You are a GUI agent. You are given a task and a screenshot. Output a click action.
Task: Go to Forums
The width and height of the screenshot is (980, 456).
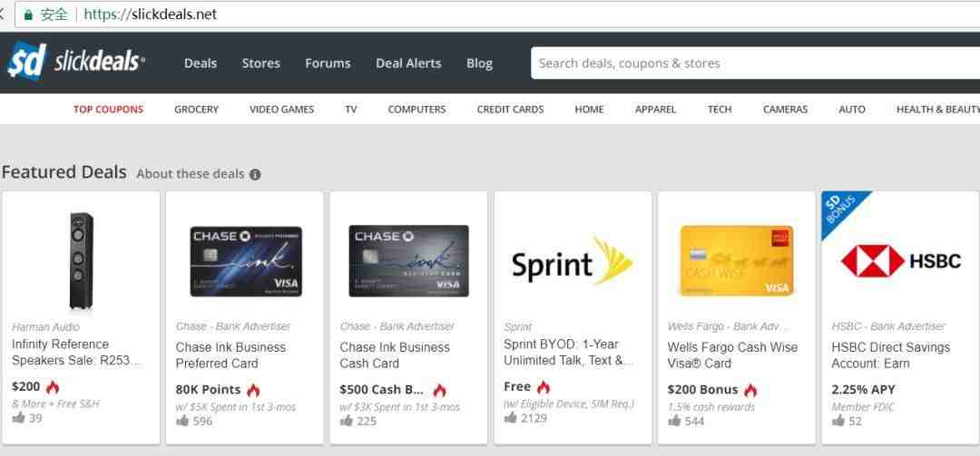(328, 63)
